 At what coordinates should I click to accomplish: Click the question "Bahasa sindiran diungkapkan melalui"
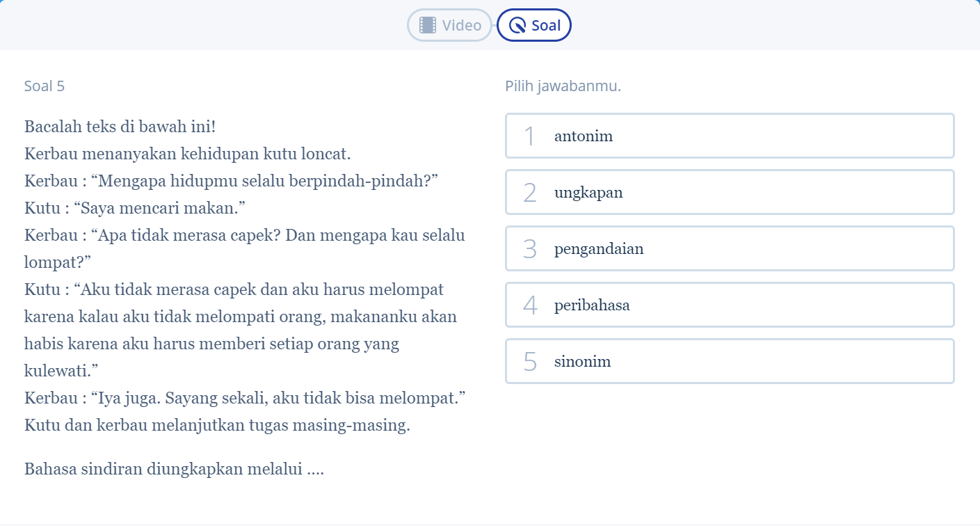click(174, 469)
